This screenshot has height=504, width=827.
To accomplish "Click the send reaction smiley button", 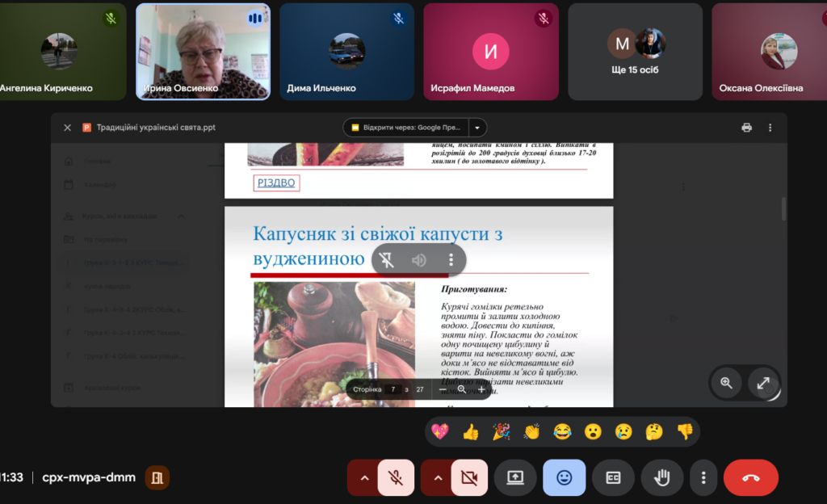I will (564, 477).
